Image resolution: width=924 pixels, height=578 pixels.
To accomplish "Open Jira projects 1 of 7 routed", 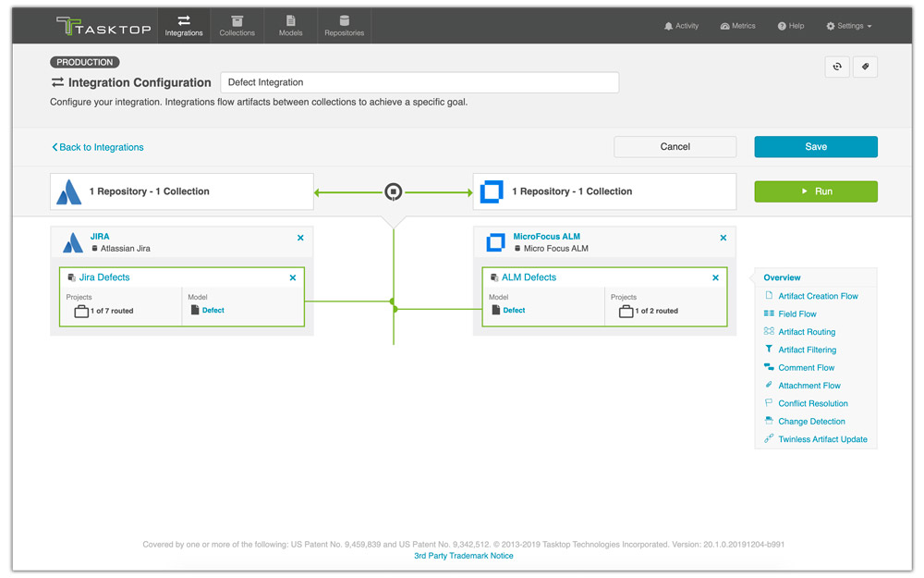I will [x=103, y=311].
